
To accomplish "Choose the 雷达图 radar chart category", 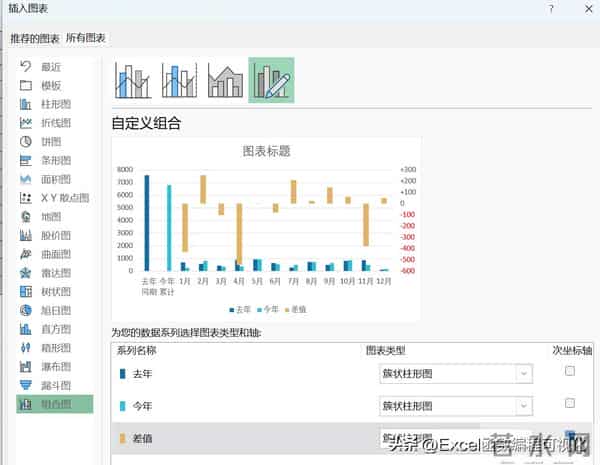I will tap(55, 273).
